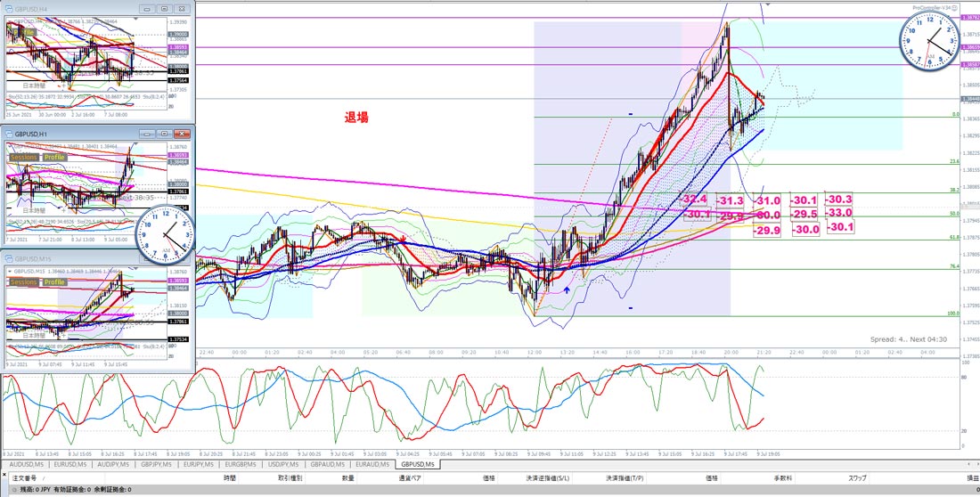Click the 通貨ペア column header
Screen dimensions: 980x497
pos(411,477)
